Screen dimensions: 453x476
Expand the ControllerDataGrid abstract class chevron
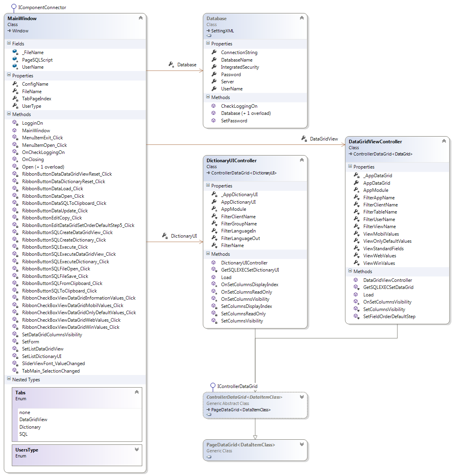point(302,397)
